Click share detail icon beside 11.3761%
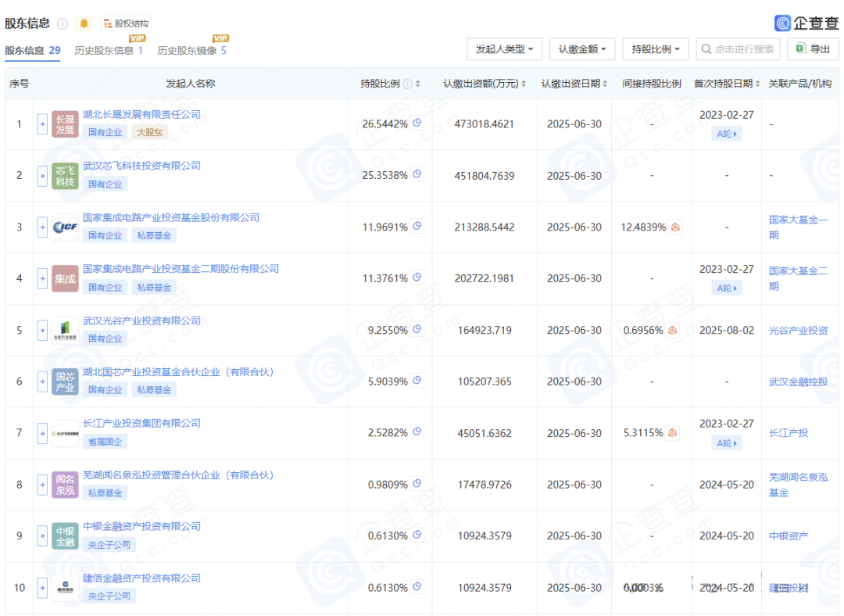Screen dimensions: 844x616 (417, 277)
